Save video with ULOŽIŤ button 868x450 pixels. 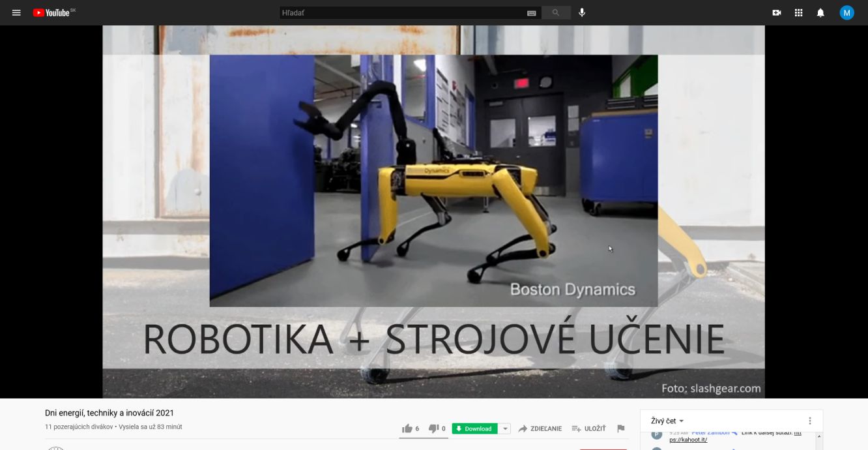(x=588, y=428)
